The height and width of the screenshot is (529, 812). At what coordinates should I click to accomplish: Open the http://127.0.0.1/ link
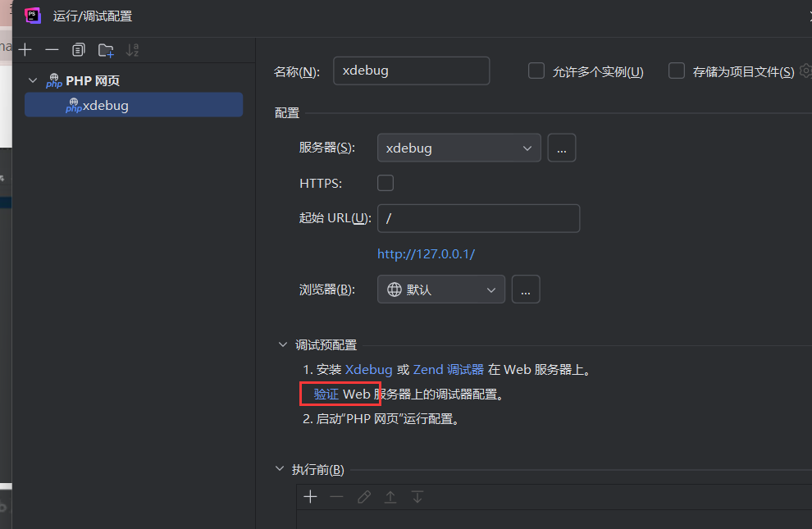426,253
